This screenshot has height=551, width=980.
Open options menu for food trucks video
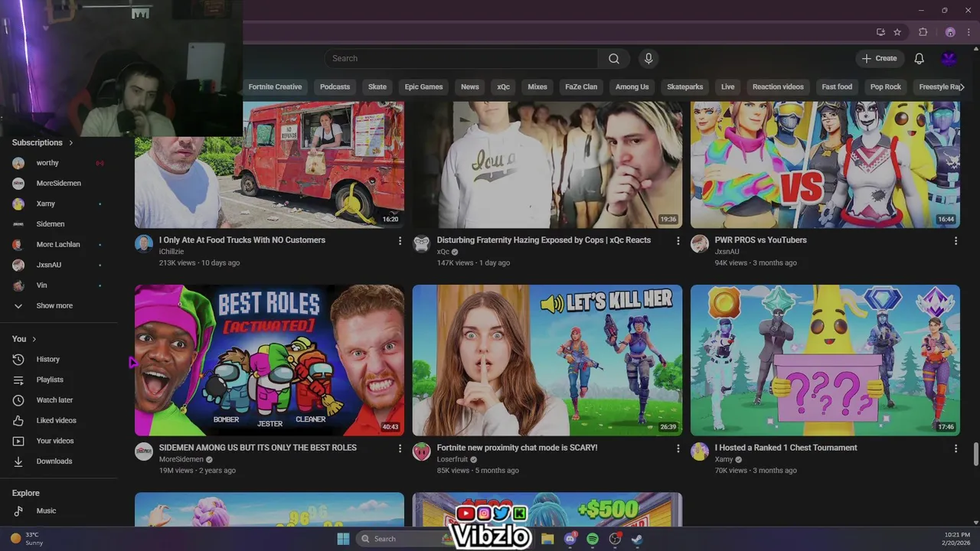[x=400, y=240]
